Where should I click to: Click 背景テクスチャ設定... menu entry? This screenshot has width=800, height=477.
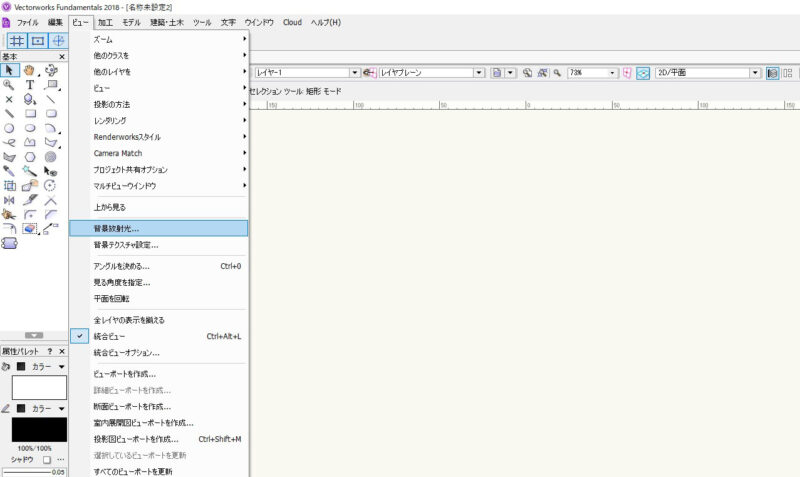point(159,245)
